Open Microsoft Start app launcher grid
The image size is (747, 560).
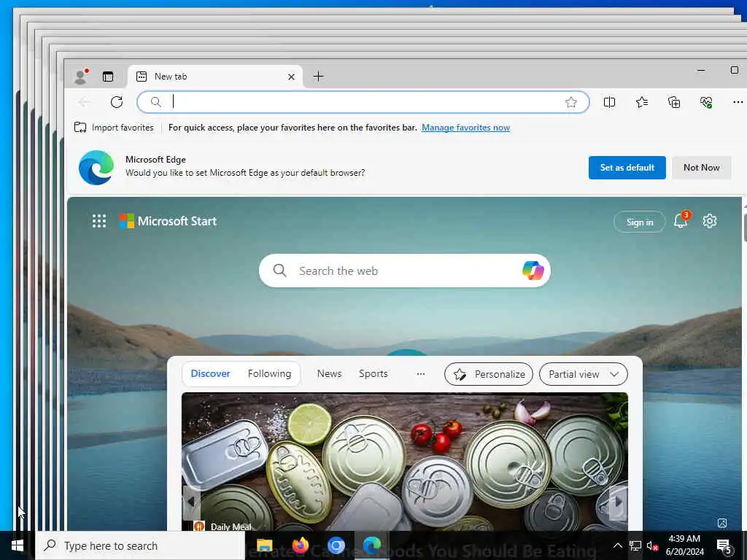[x=99, y=221]
